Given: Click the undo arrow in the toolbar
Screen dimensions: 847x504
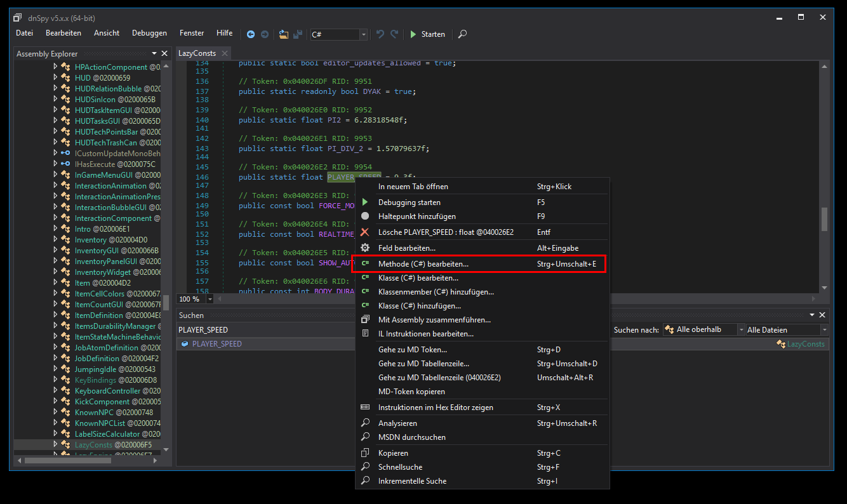Looking at the screenshot, I should [x=380, y=34].
